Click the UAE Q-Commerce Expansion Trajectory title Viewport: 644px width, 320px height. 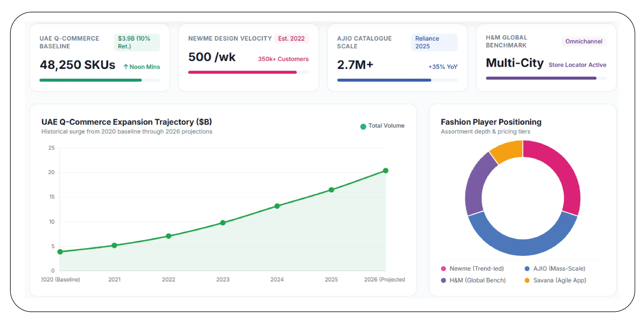127,122
